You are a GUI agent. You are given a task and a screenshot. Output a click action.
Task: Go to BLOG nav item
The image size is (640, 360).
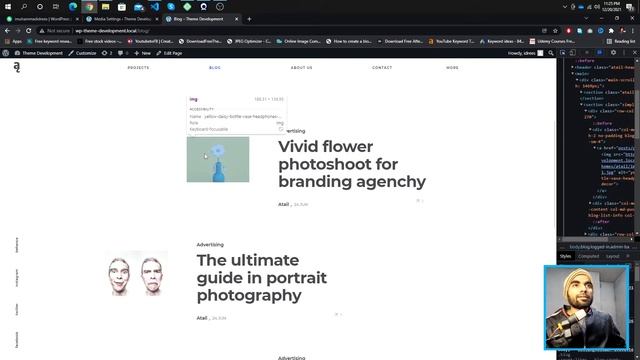tap(215, 68)
